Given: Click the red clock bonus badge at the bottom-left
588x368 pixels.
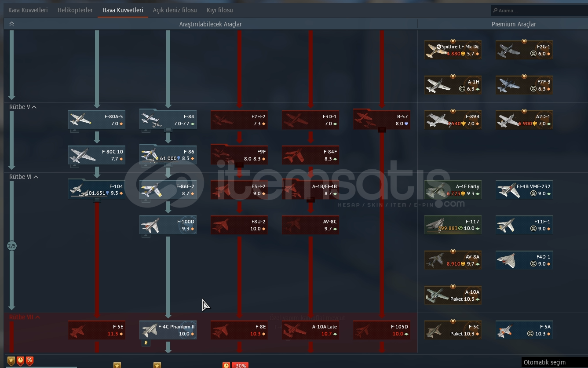Looking at the screenshot, I should 21,361.
